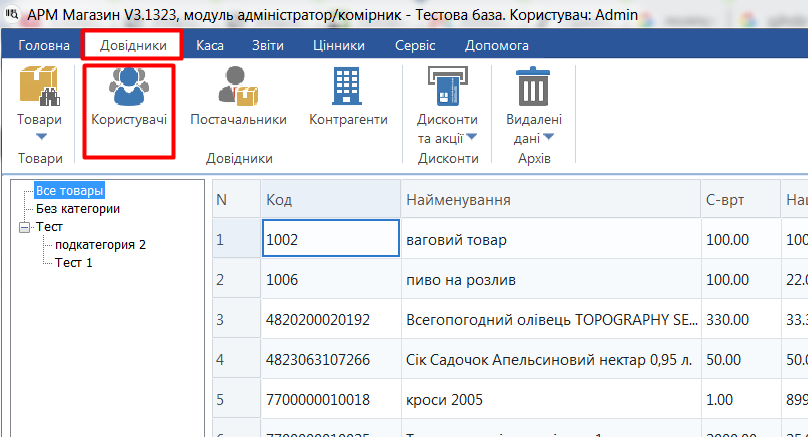This screenshot has width=808, height=437.
Task: Select the пиво на розлив name cell
Action: pos(551,279)
